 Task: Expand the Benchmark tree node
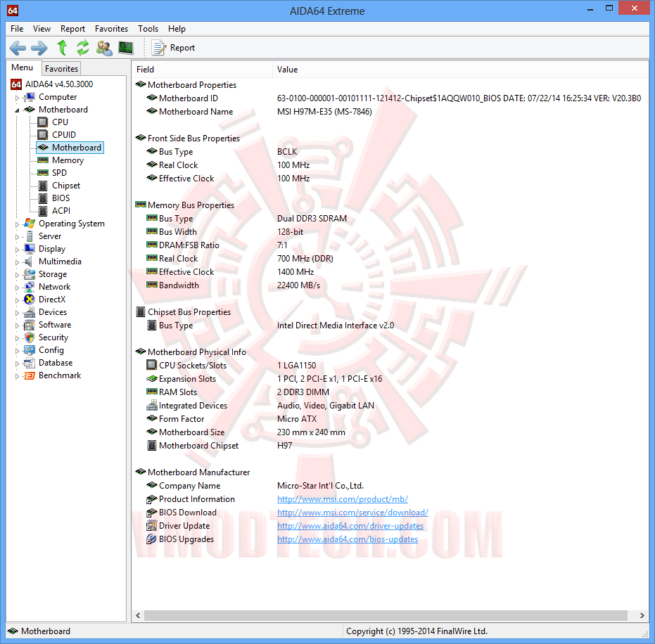click(x=17, y=376)
